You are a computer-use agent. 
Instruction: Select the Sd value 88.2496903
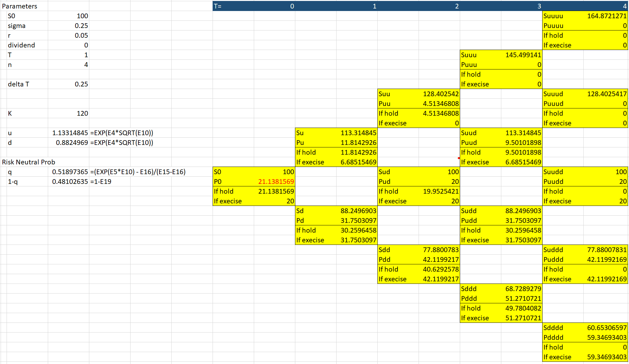pyautogui.click(x=357, y=211)
